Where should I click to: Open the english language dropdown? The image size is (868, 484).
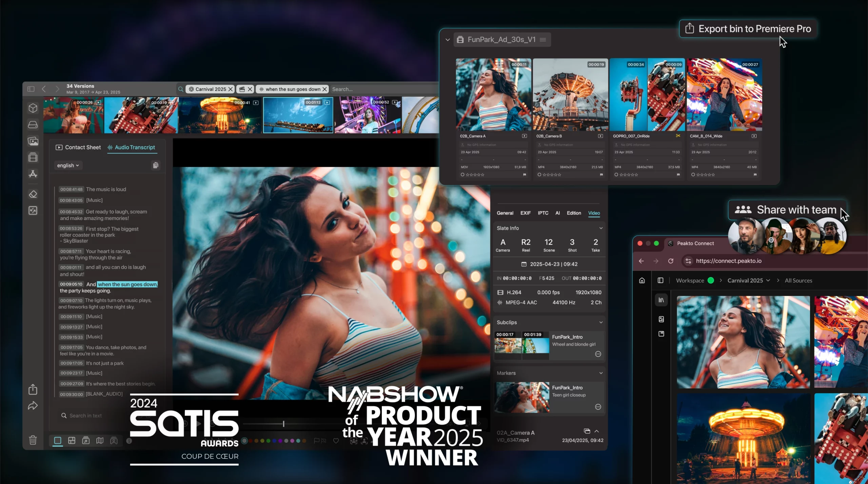[x=68, y=165]
